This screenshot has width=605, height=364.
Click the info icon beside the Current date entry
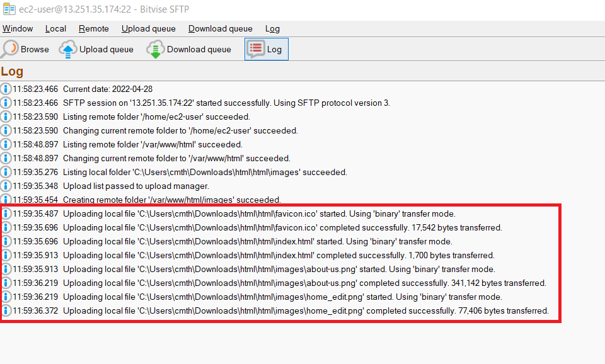point(6,89)
